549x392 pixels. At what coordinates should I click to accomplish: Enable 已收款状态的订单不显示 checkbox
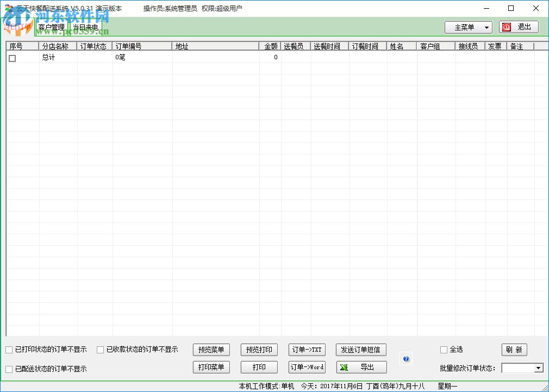tap(100, 350)
